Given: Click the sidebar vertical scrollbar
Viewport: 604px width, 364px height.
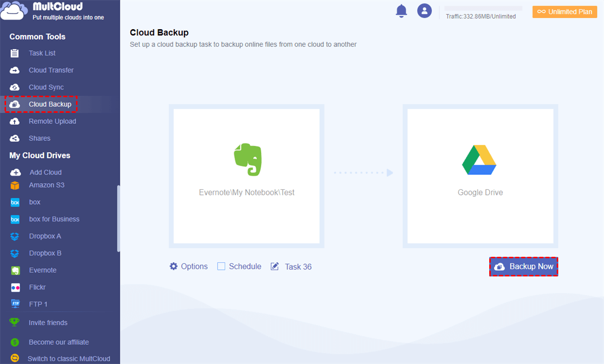Looking at the screenshot, I should click(119, 218).
